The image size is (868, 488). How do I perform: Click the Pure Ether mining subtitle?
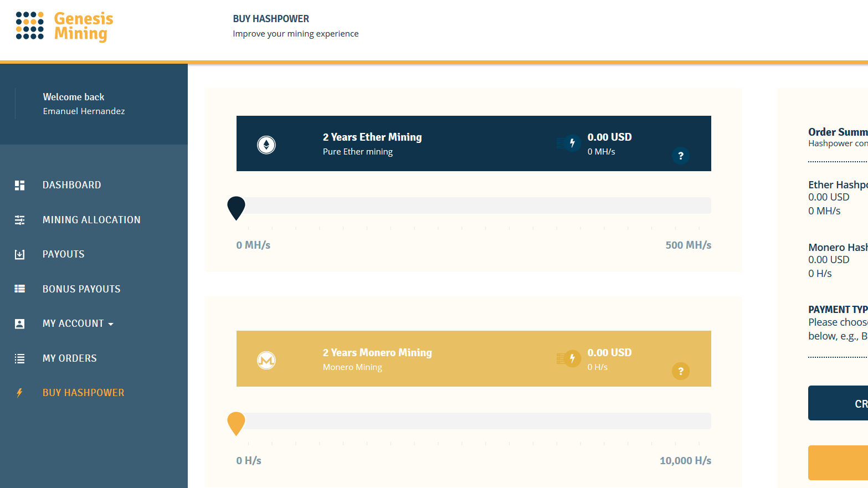(x=358, y=152)
